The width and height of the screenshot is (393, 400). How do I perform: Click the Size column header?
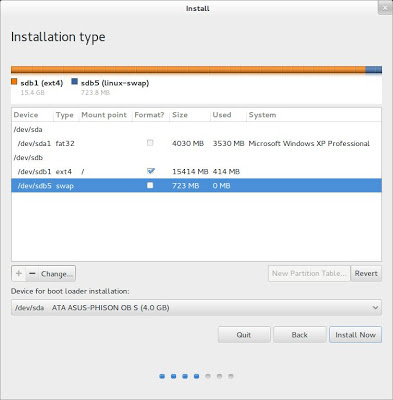pos(190,115)
